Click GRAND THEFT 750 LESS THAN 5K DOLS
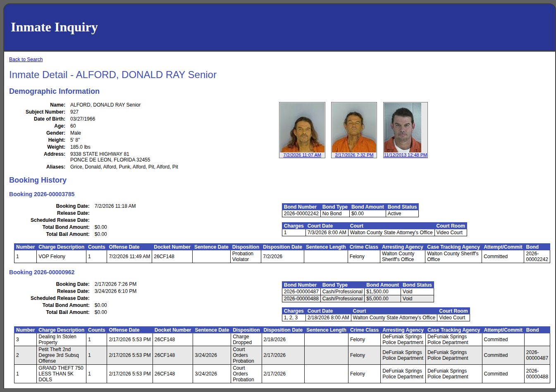556x392 pixels. pos(61,374)
